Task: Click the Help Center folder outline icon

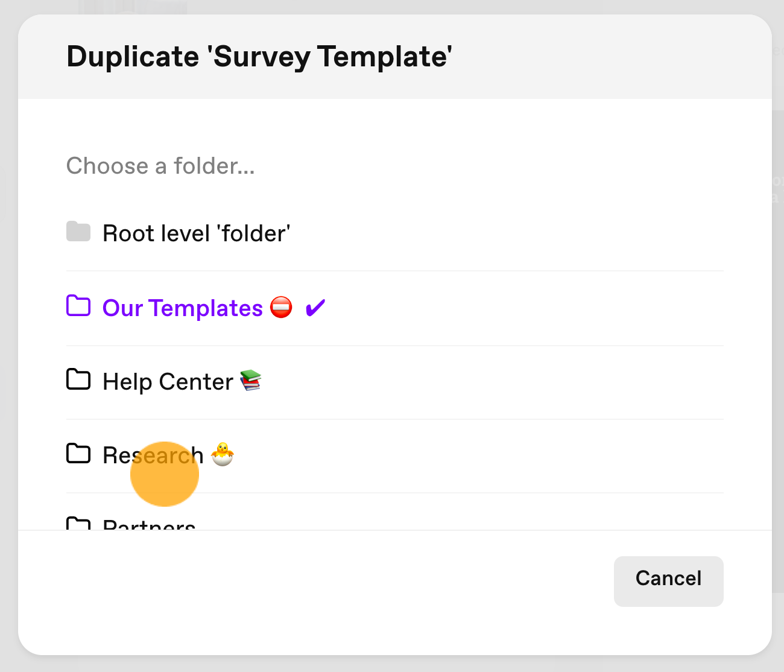Action: (x=78, y=379)
